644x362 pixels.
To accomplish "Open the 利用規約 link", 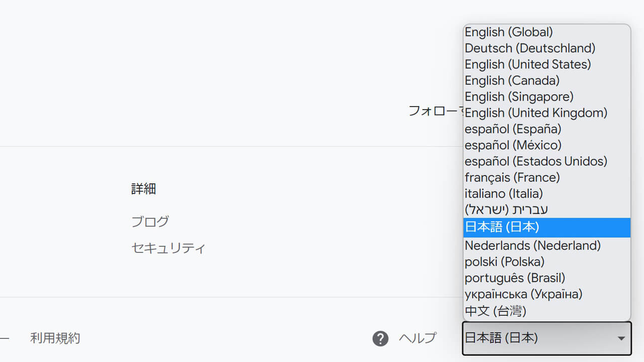I will (x=55, y=338).
